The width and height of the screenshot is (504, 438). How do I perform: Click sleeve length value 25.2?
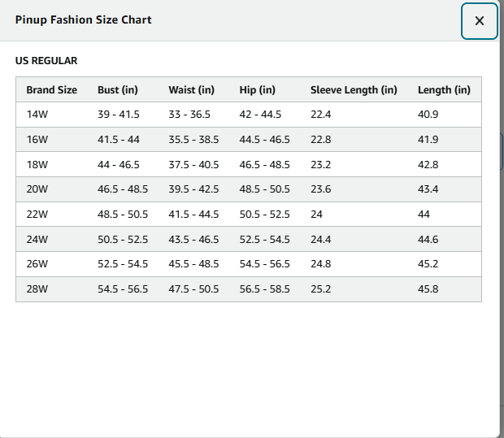coord(321,289)
